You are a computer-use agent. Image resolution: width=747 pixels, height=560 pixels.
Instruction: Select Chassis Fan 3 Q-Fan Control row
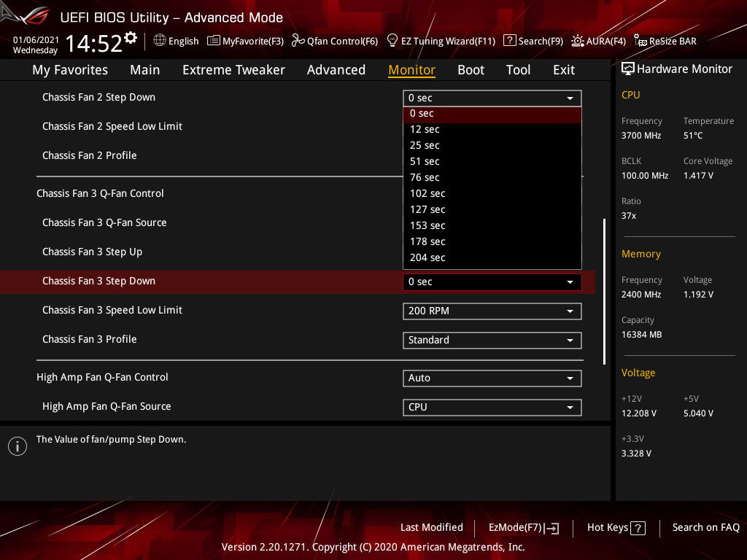100,193
